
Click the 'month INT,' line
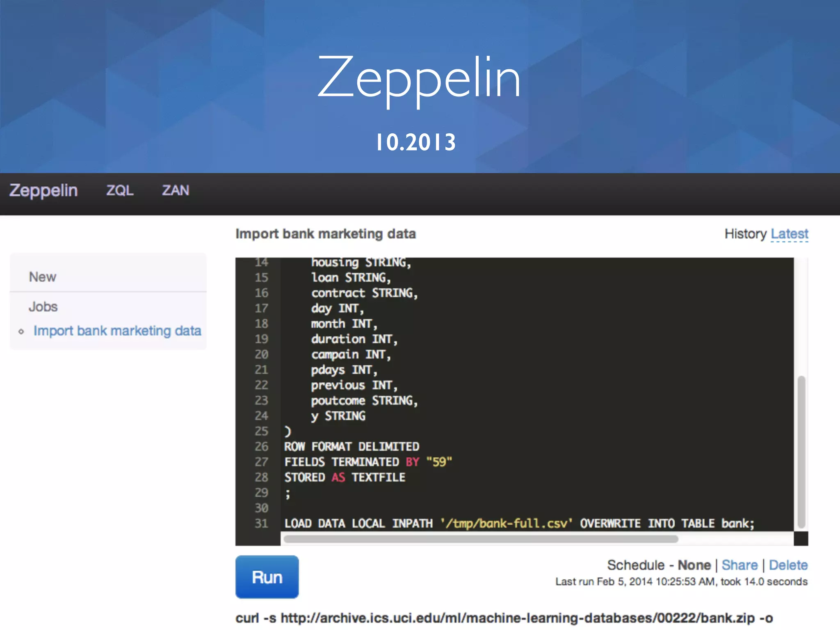pos(344,324)
